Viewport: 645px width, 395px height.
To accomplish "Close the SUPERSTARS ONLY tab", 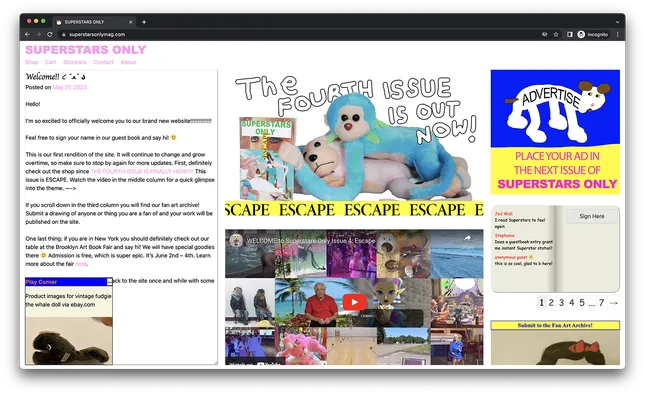I will [x=131, y=22].
